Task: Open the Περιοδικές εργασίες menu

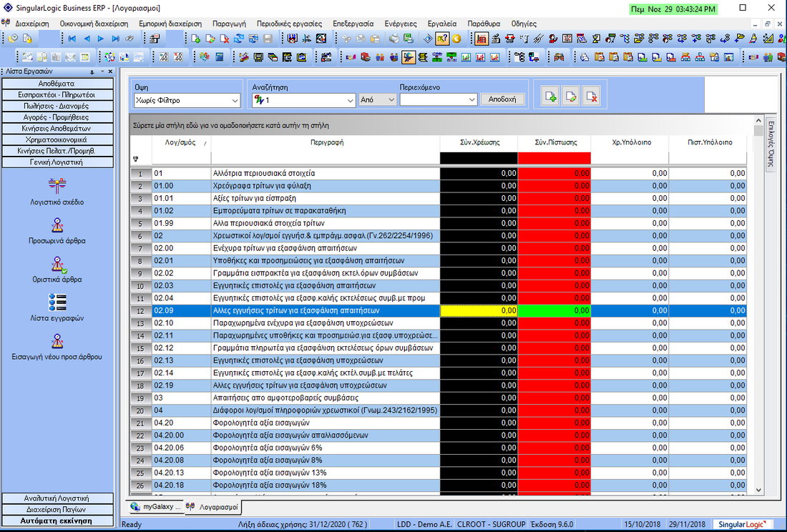Action: tap(290, 24)
